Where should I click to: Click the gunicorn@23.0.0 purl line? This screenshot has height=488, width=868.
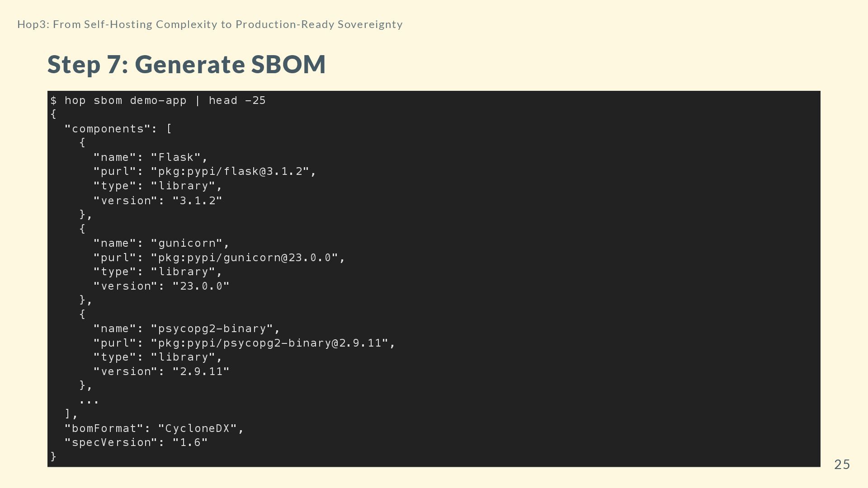tap(219, 258)
